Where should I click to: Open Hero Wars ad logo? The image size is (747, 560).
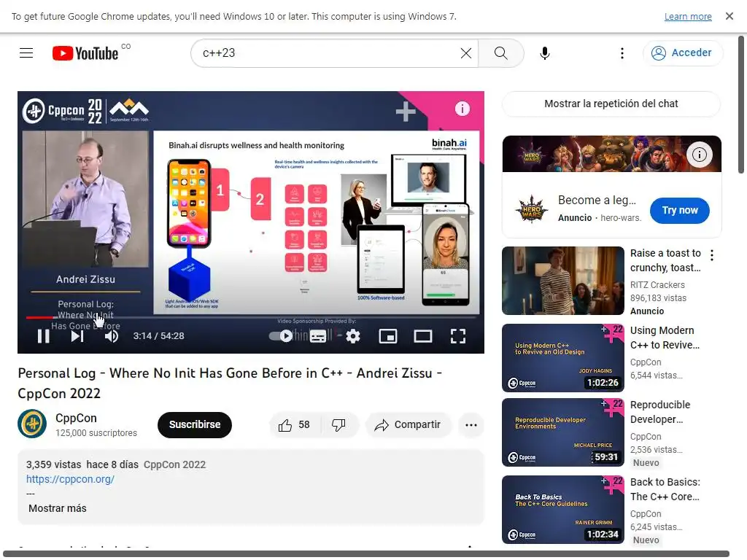point(532,209)
